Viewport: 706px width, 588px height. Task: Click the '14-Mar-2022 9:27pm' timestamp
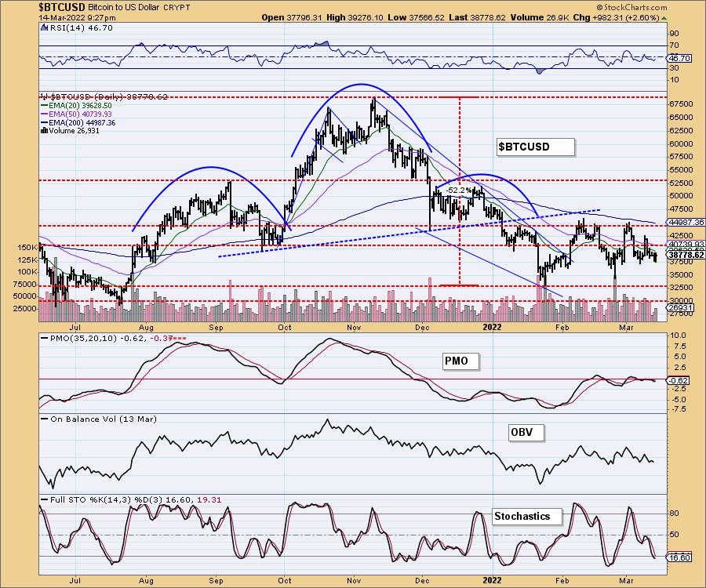(x=78, y=18)
